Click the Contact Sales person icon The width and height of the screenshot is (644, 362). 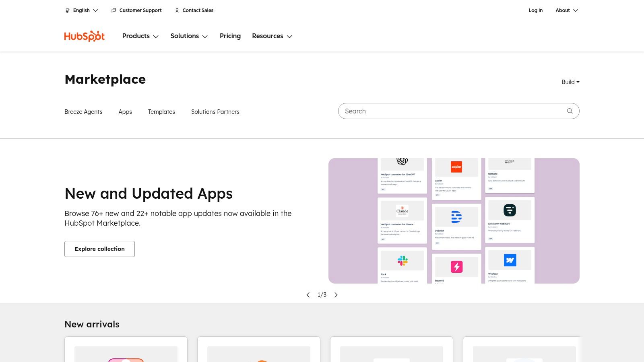tap(177, 10)
